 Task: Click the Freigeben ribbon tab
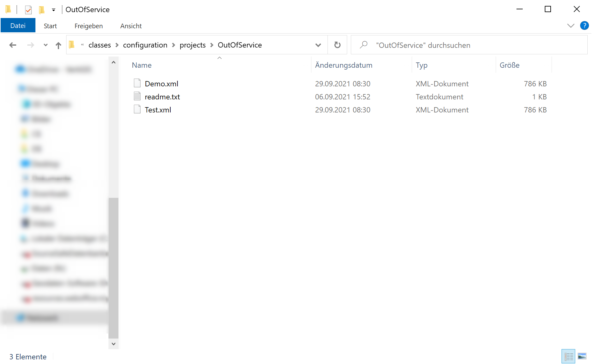(88, 26)
